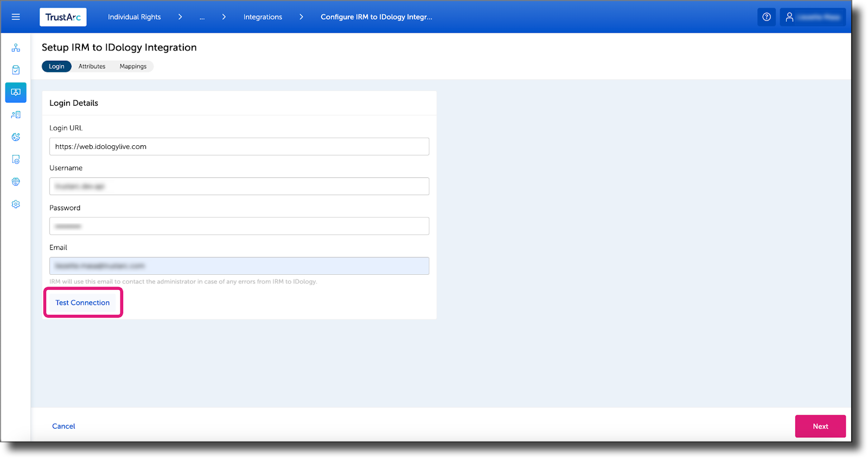Switch to the Mappings tab
Image resolution: width=868 pixels, height=458 pixels.
coord(133,66)
